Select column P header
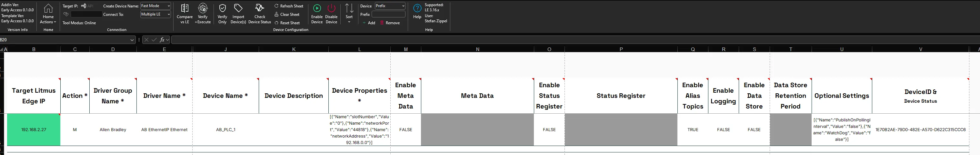This screenshot has height=155, width=980. pyautogui.click(x=621, y=49)
